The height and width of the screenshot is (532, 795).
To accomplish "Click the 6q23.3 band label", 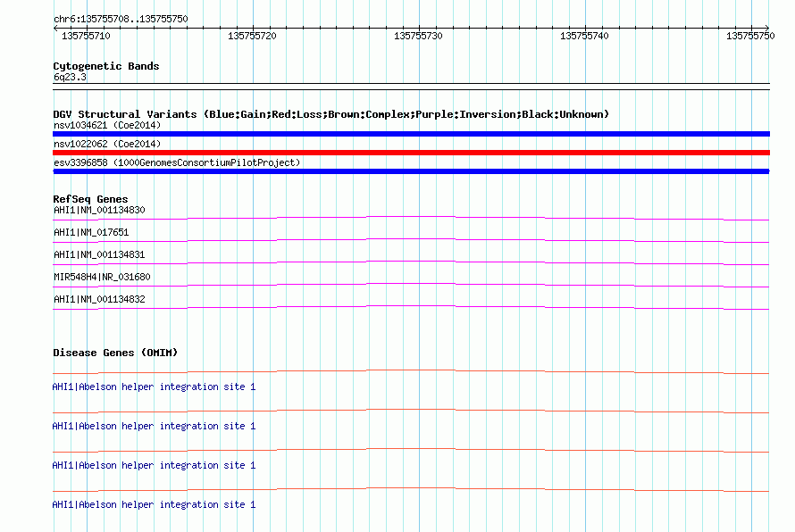I will [x=70, y=77].
